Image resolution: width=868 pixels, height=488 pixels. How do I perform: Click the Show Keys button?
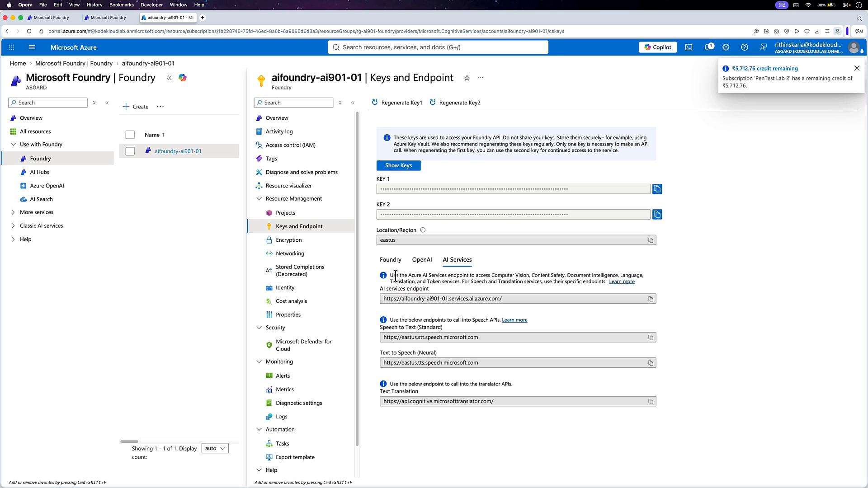(398, 165)
